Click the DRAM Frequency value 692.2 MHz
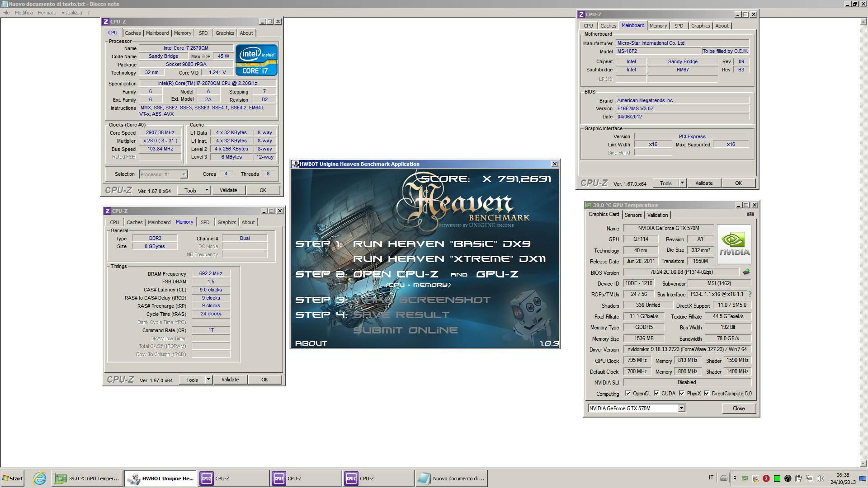868x488 pixels. pos(211,274)
